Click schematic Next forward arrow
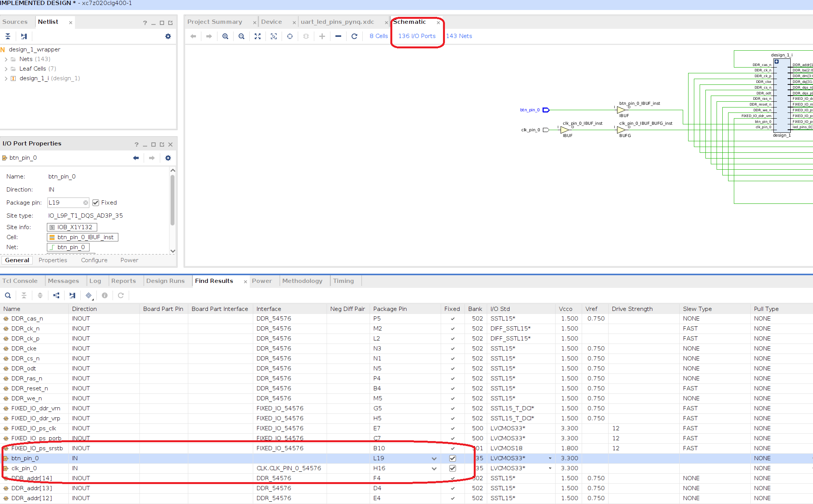Image resolution: width=813 pixels, height=504 pixels. point(209,36)
